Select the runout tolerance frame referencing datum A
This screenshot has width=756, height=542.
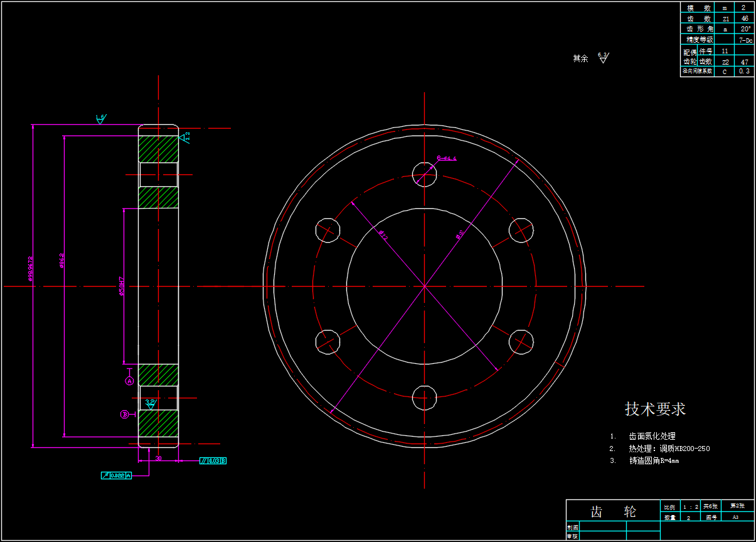(x=116, y=476)
